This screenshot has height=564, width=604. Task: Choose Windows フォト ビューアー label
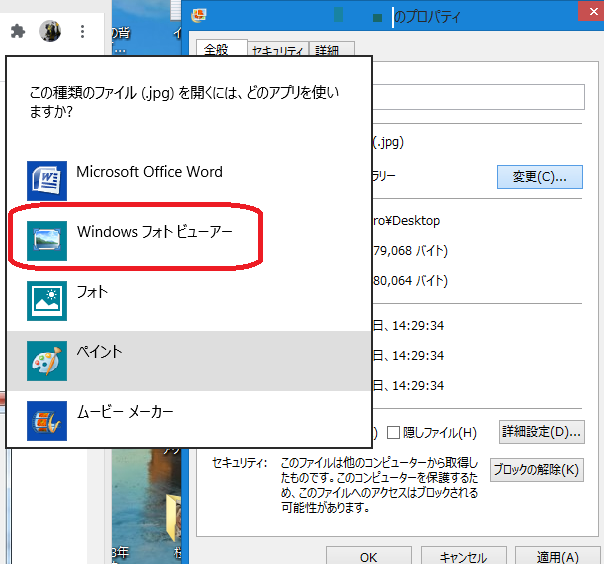154,232
